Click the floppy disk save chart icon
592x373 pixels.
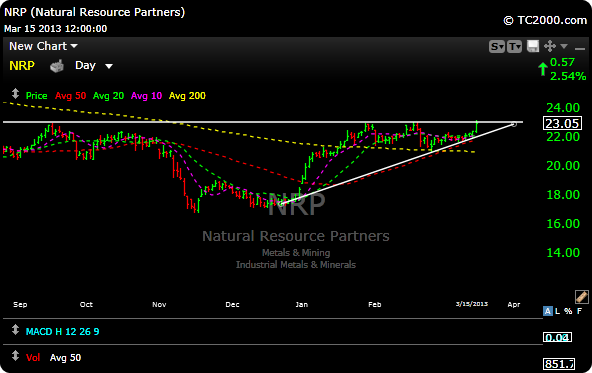(x=533, y=46)
